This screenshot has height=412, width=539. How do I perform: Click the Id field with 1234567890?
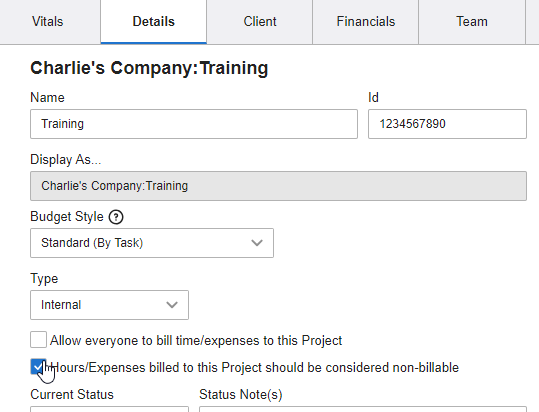[x=447, y=124]
